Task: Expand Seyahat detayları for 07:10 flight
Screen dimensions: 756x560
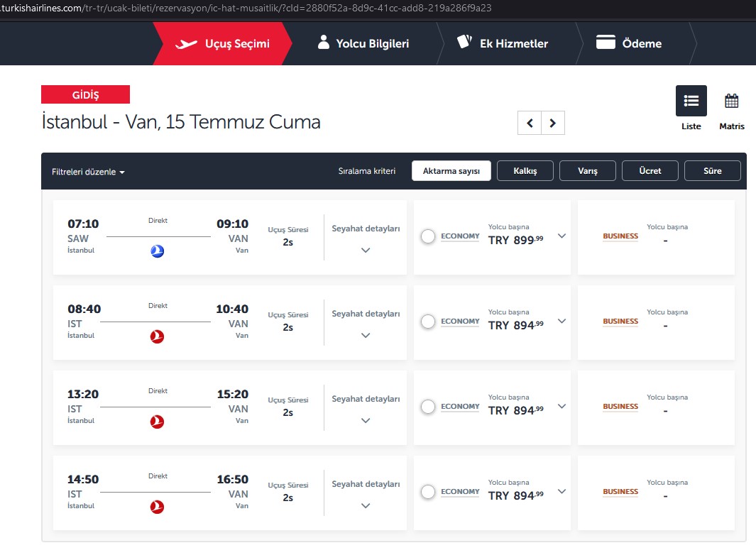Action: [x=366, y=250]
